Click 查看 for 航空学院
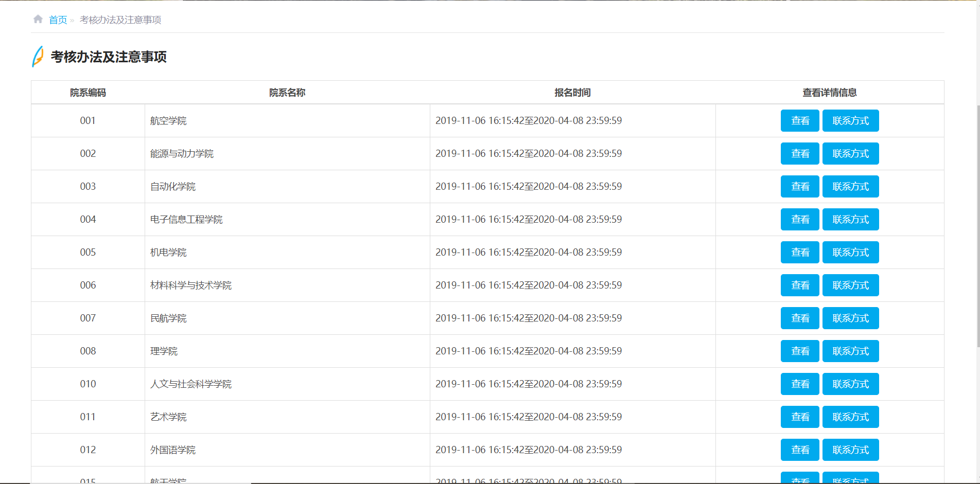This screenshot has width=980, height=484. (x=800, y=120)
